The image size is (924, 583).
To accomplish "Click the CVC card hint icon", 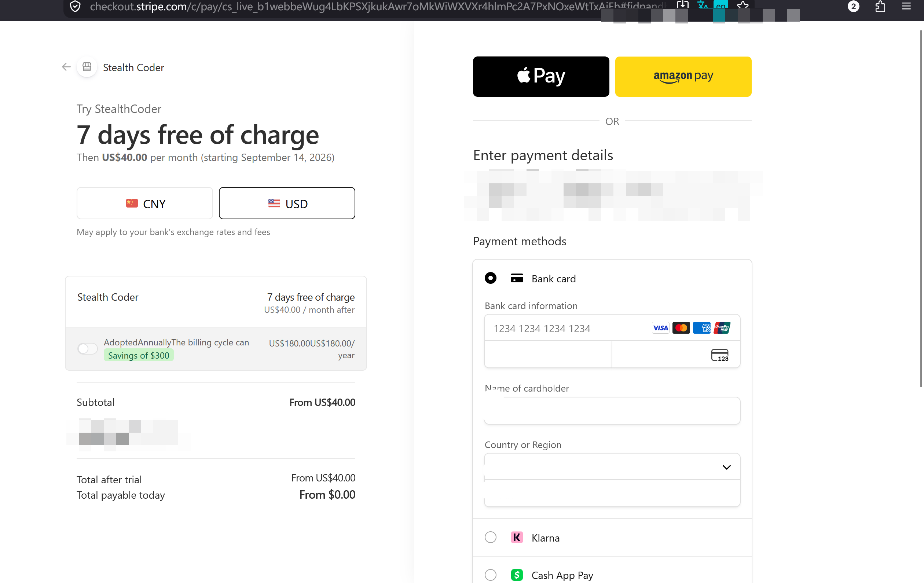I will (720, 355).
